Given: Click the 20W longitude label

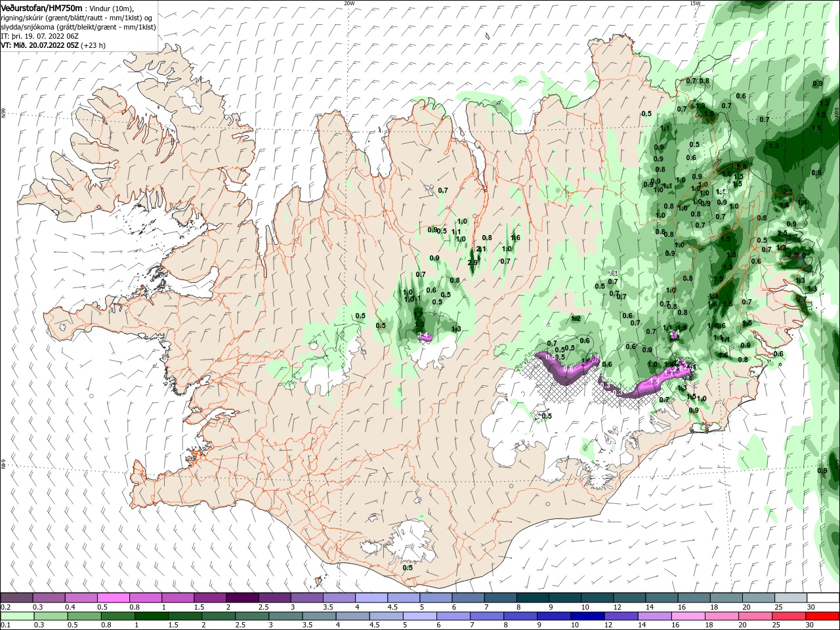Looking at the screenshot, I should click(349, 3).
